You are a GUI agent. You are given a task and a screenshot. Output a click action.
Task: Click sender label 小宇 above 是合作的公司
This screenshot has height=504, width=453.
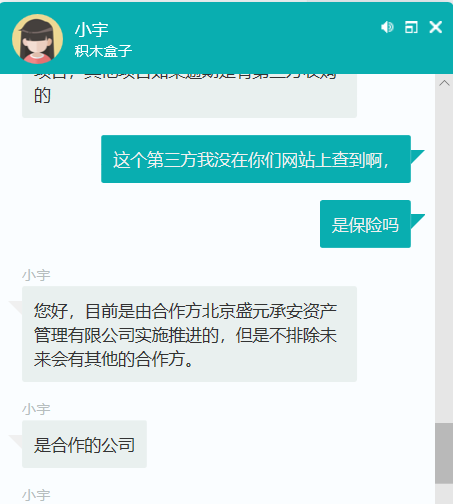(36, 409)
